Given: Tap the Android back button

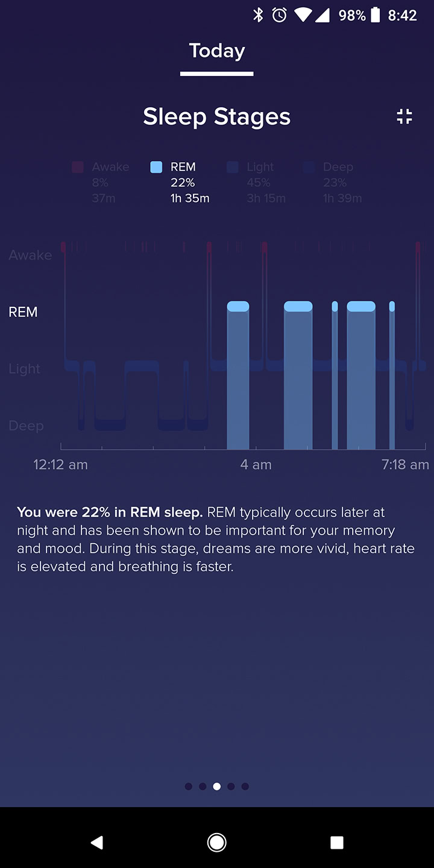Looking at the screenshot, I should point(96,842).
